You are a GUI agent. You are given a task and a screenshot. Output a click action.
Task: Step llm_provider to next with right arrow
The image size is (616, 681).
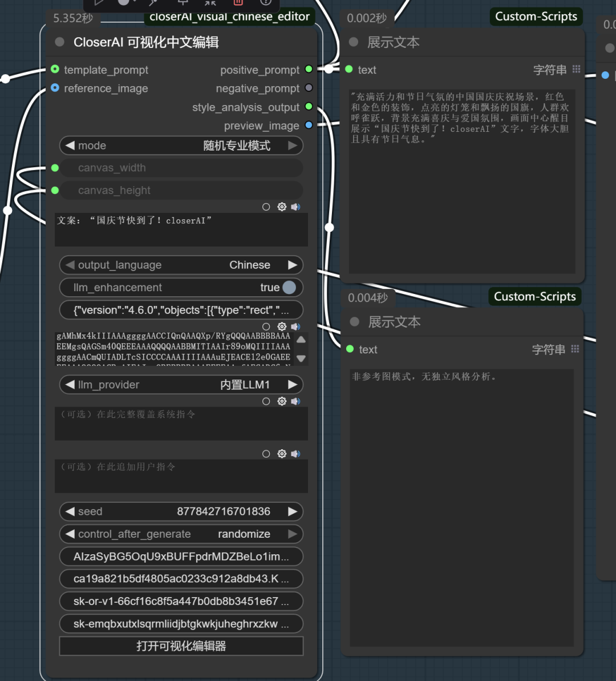[293, 385]
